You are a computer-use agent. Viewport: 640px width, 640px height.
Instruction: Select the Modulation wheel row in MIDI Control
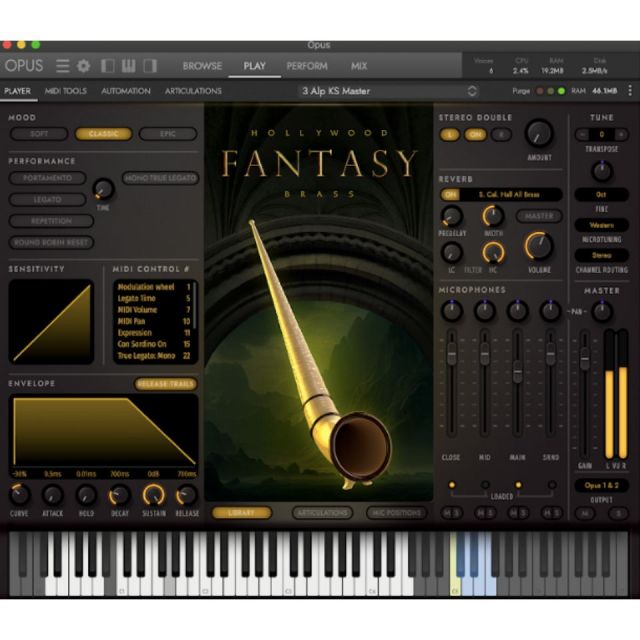point(154,287)
